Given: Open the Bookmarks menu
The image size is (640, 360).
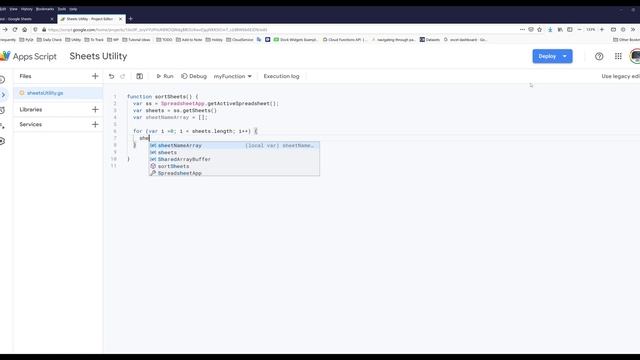Looking at the screenshot, I should 45,9.
